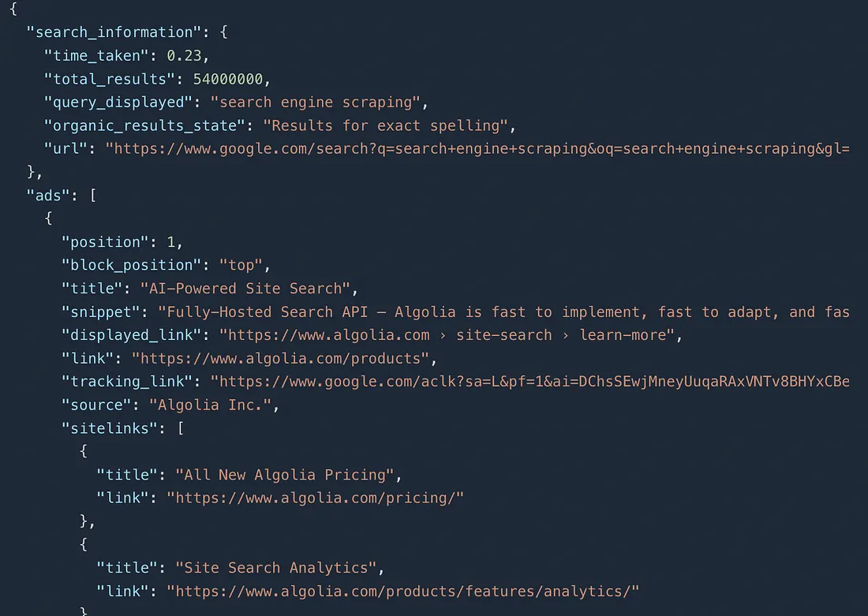Click the snippet text starting "Fully-Hosted Search API"
868x616 pixels.
pos(503,312)
